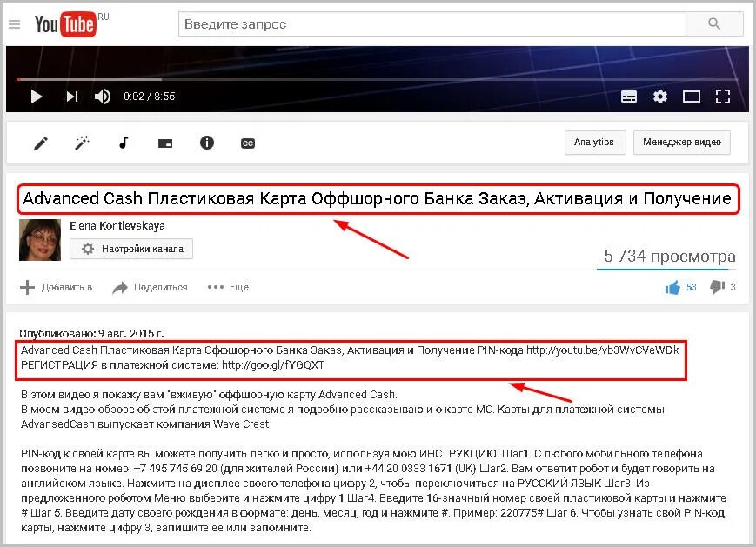Open the goo.gl/fYGQXT registration link
Image resolution: width=756 pixels, height=547 pixels.
(273, 365)
